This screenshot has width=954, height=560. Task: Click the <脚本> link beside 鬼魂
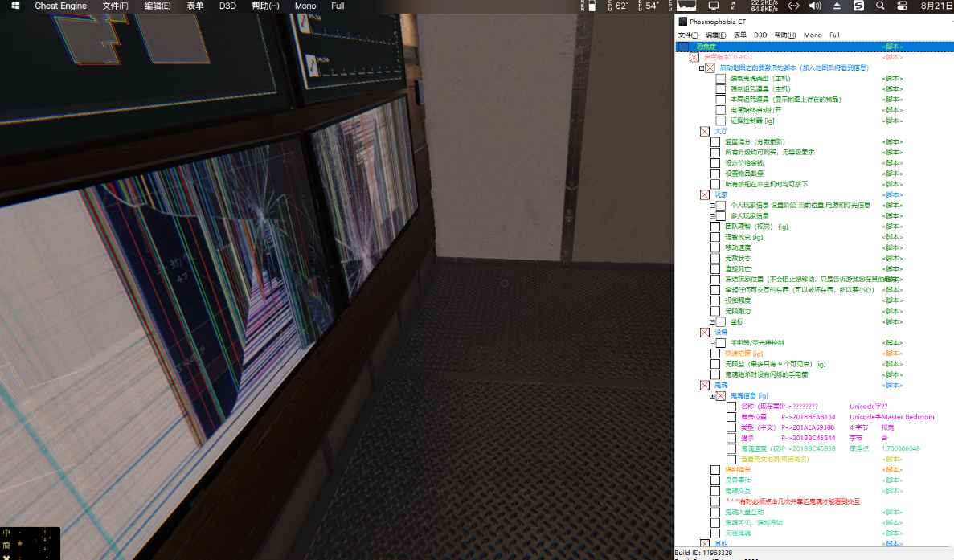click(x=891, y=383)
